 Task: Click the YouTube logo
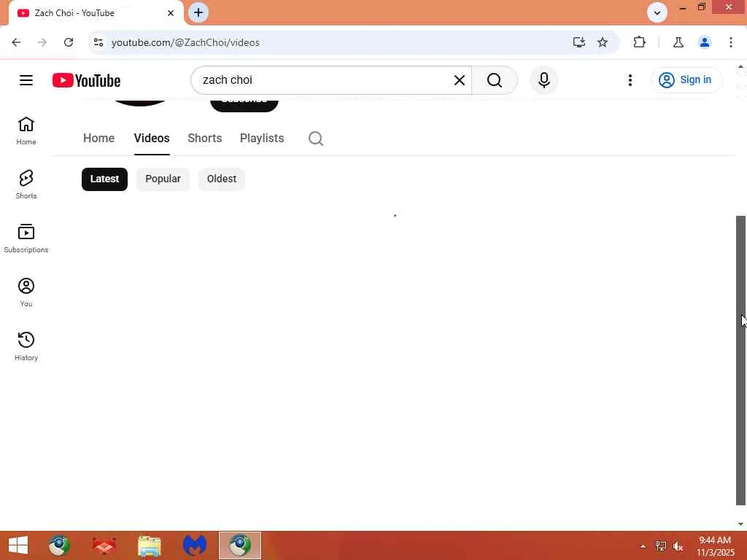point(86,80)
